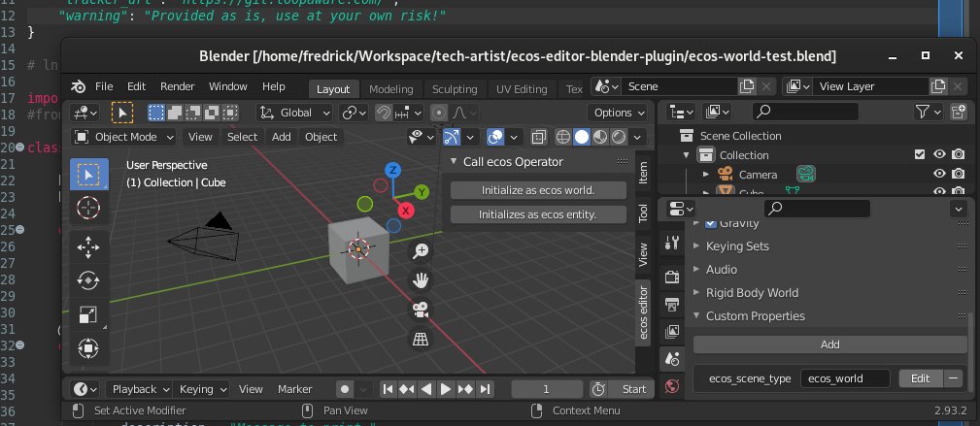Toggle snapping magnet in tool header

click(x=383, y=114)
